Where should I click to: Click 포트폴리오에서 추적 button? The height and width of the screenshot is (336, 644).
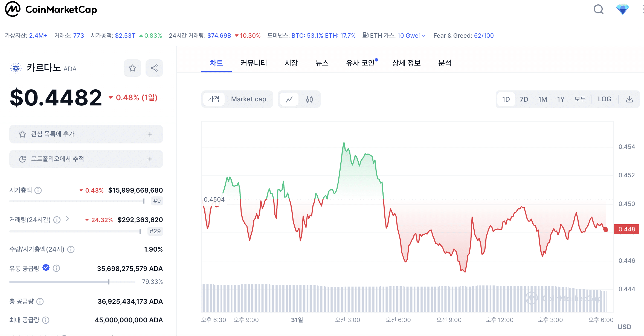pyautogui.click(x=86, y=159)
